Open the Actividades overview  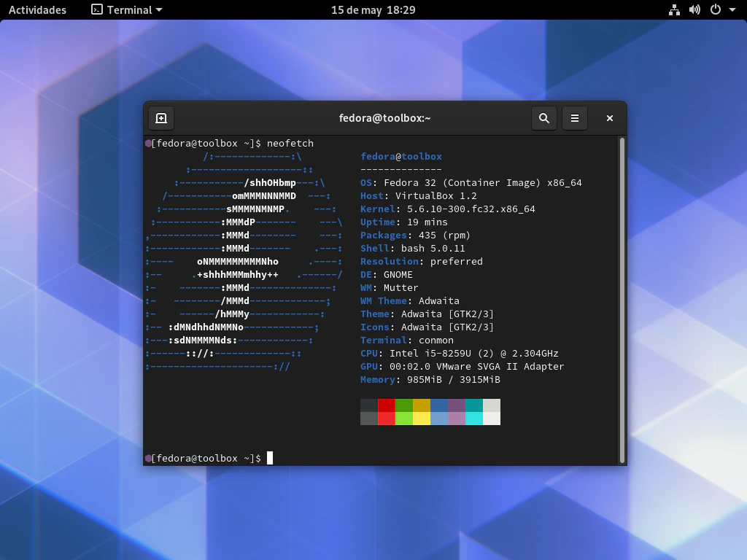[37, 10]
